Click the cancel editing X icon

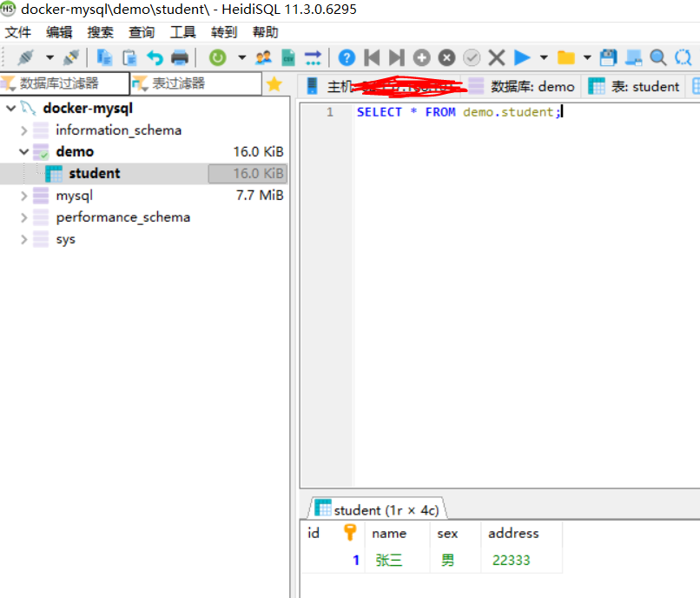pos(497,57)
